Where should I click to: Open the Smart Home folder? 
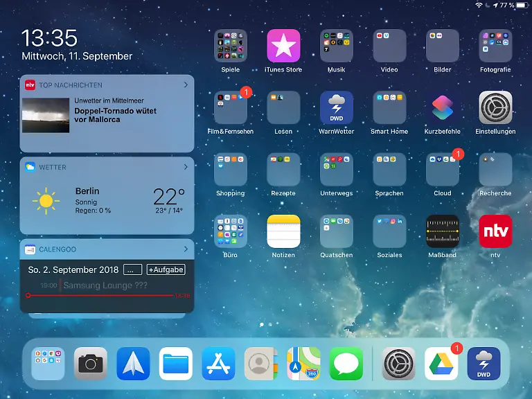point(389,107)
